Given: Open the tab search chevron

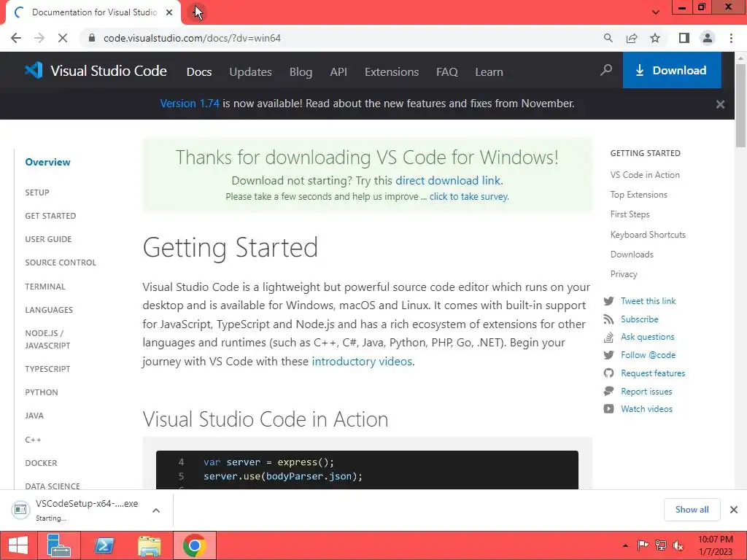Looking at the screenshot, I should point(656,12).
